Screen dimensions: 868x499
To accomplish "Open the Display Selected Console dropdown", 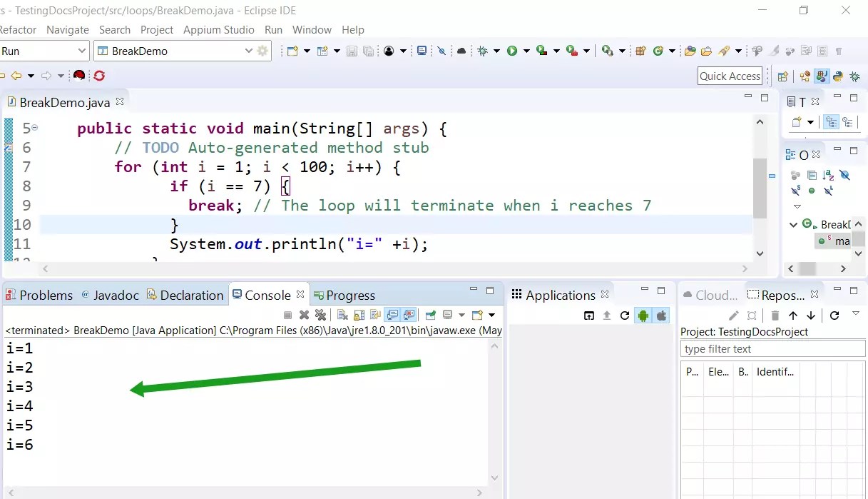I will (461, 315).
